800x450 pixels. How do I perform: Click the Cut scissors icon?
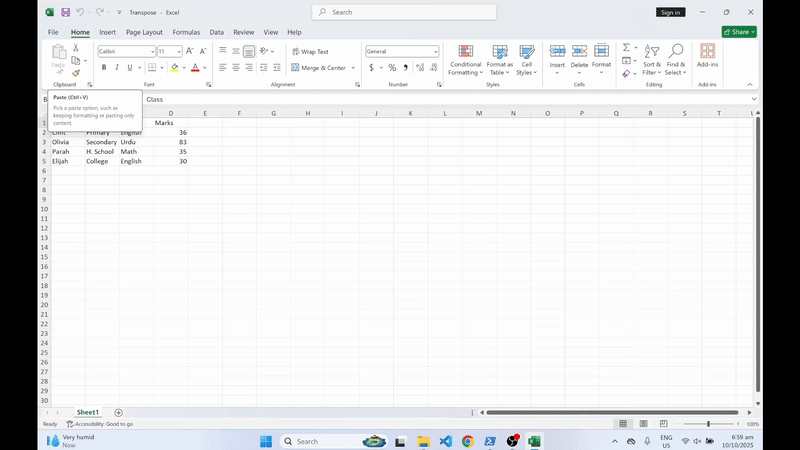click(x=76, y=47)
